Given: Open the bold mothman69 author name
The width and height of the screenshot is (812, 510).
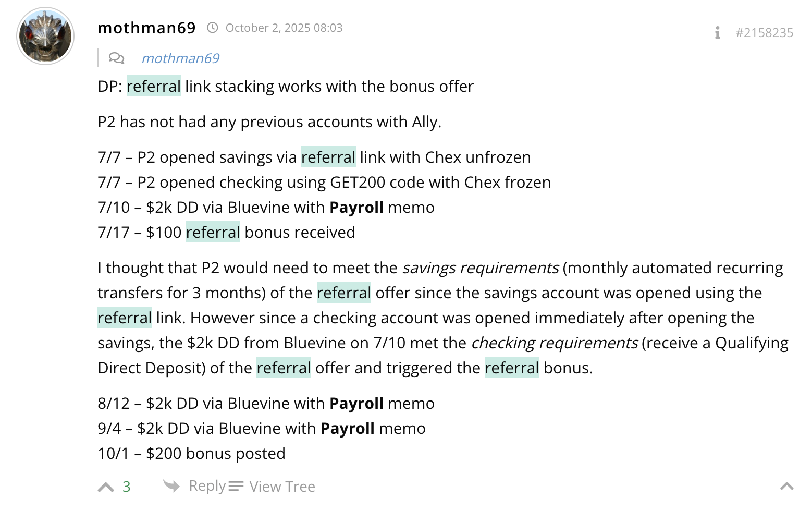Looking at the screenshot, I should (x=146, y=28).
